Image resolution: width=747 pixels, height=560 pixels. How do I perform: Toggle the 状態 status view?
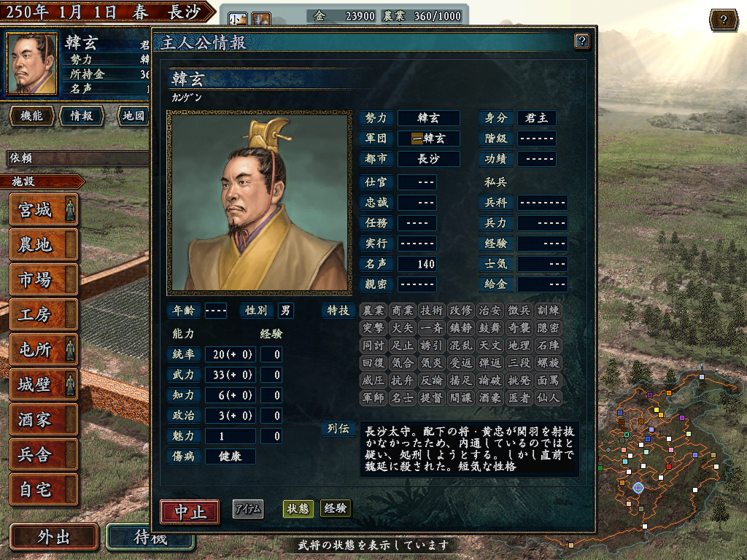[298, 508]
